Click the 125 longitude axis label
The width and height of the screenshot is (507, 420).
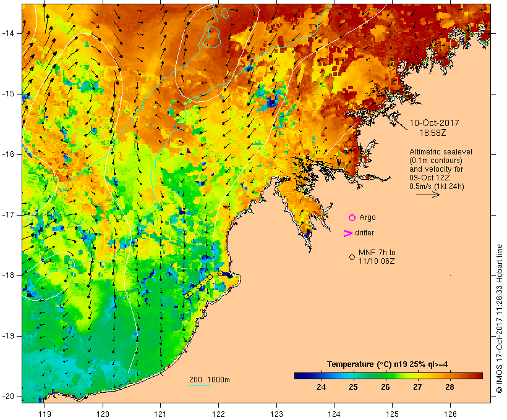(392, 414)
